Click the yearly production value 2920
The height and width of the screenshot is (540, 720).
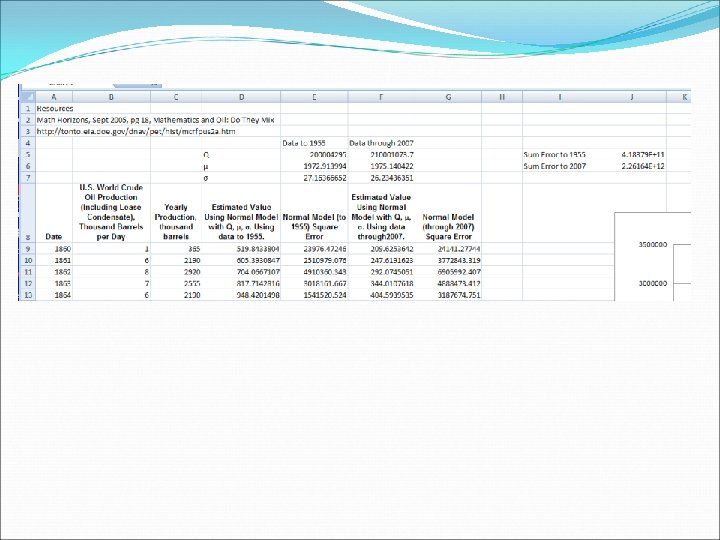(192, 271)
